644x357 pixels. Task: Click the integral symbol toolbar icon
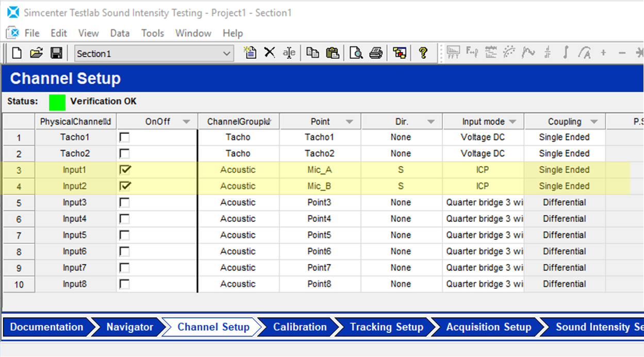(x=566, y=53)
